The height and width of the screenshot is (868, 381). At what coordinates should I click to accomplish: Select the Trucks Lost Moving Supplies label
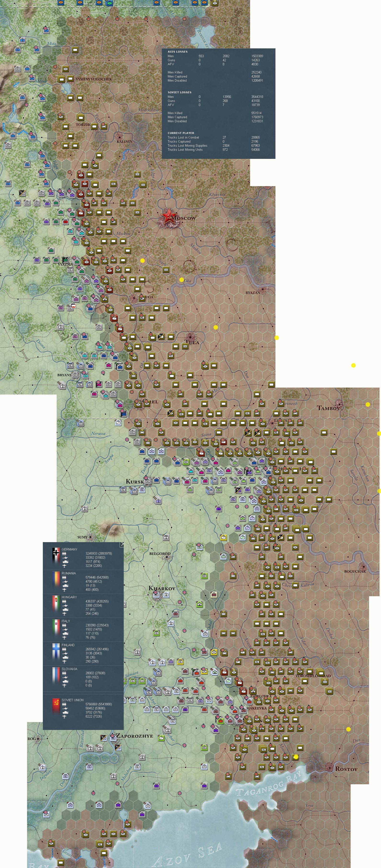click(x=187, y=145)
